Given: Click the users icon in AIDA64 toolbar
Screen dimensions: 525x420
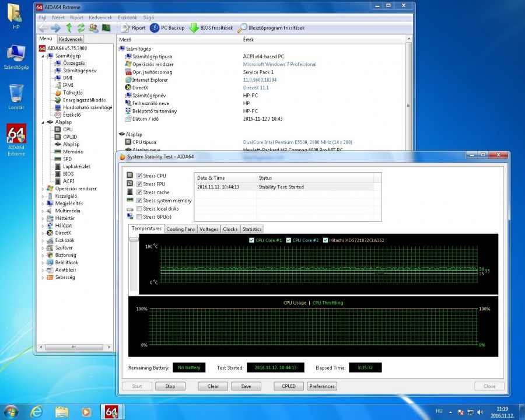Looking at the screenshot, I should tap(93, 28).
